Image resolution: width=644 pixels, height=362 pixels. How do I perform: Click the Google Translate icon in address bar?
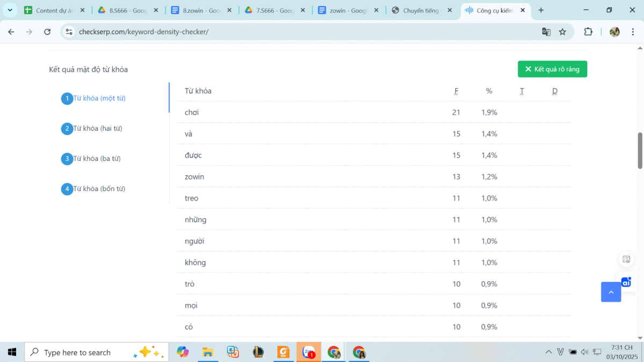546,32
